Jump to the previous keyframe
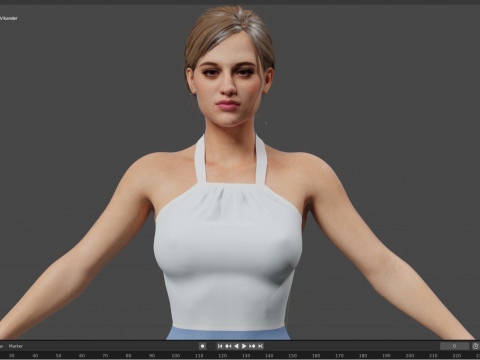480x360 pixels. point(228,346)
